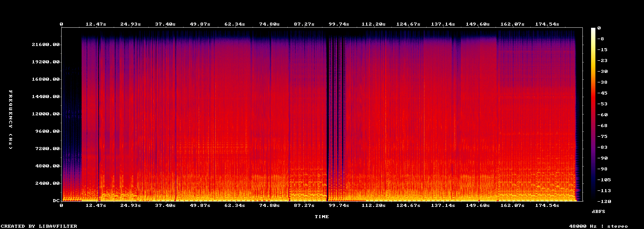Click the 4800.00 frequency axis label
This screenshot has width=644, height=229.
pos(47,166)
